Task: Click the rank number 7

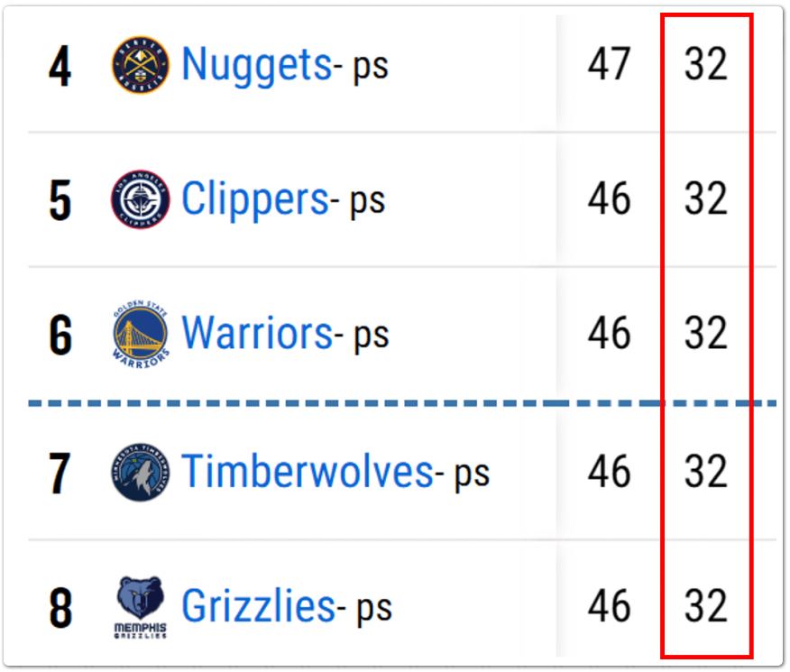Action: pyautogui.click(x=60, y=473)
